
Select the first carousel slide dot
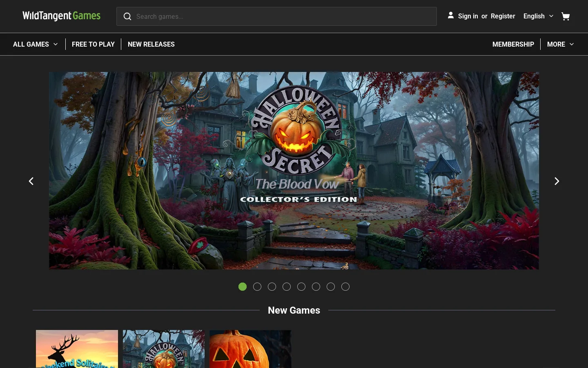tap(243, 287)
